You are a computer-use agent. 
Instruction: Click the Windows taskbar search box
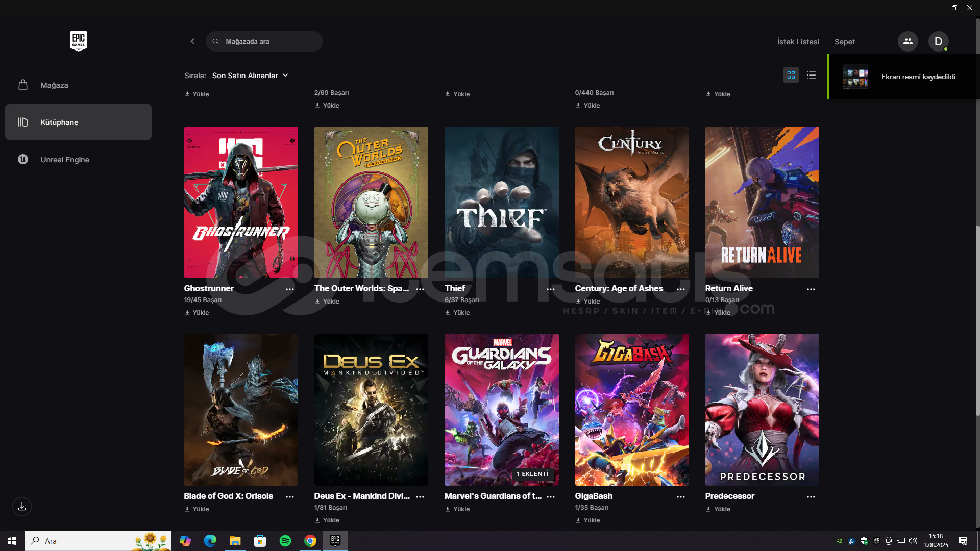coord(98,541)
